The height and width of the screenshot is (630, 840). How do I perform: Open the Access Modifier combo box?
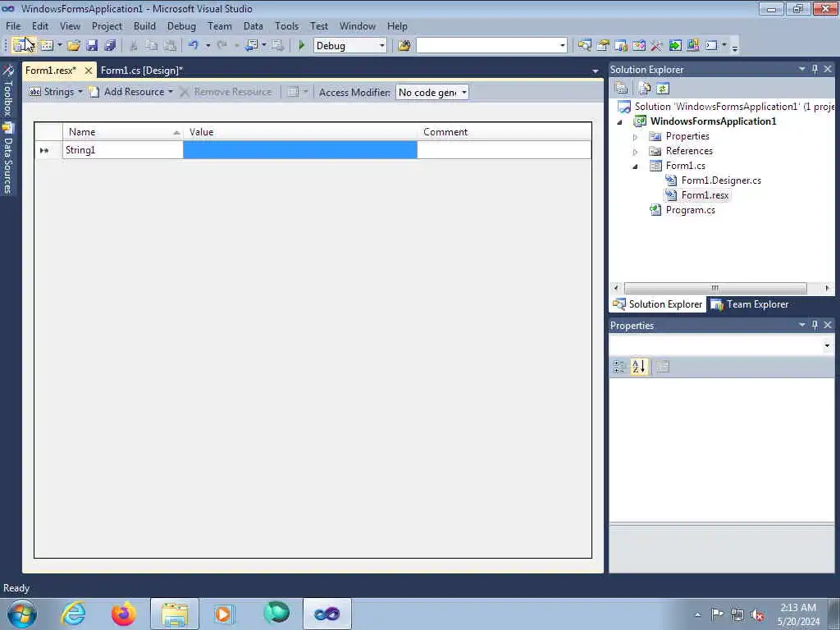tap(431, 92)
